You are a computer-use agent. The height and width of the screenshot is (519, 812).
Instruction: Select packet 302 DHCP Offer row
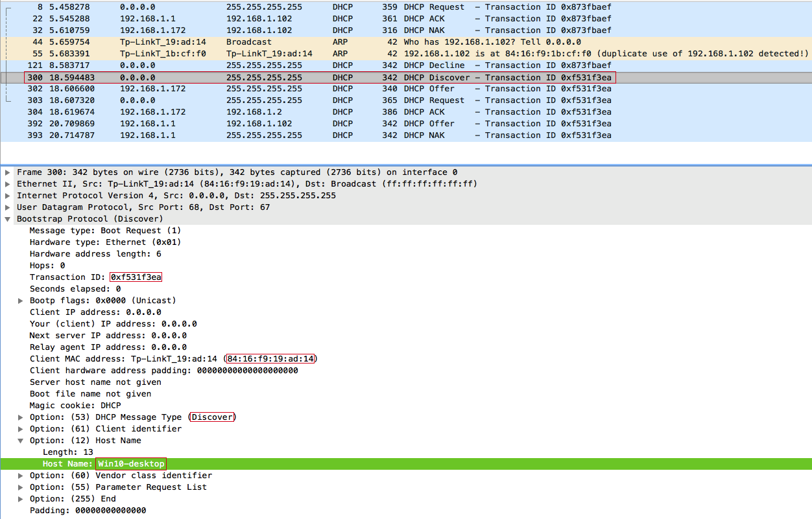click(x=406, y=89)
